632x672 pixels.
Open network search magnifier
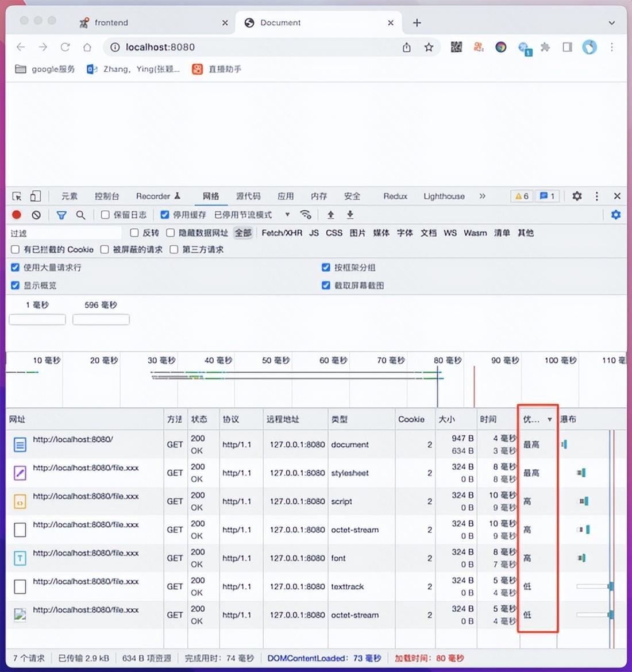pyautogui.click(x=80, y=215)
